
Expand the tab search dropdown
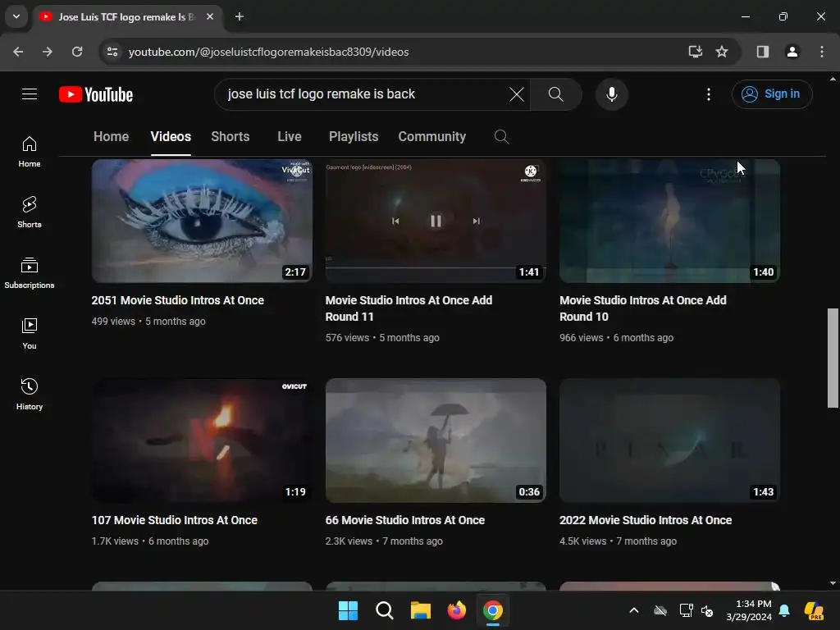(x=16, y=16)
